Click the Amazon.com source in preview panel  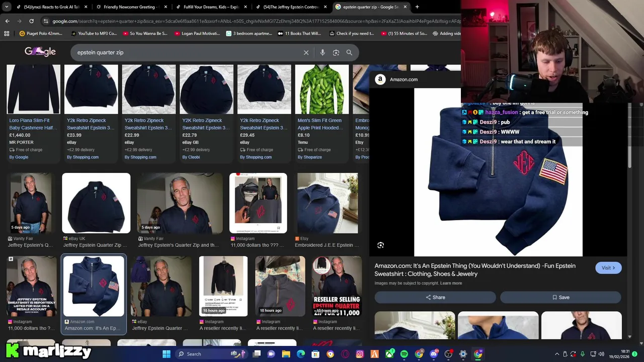pyautogui.click(x=397, y=79)
